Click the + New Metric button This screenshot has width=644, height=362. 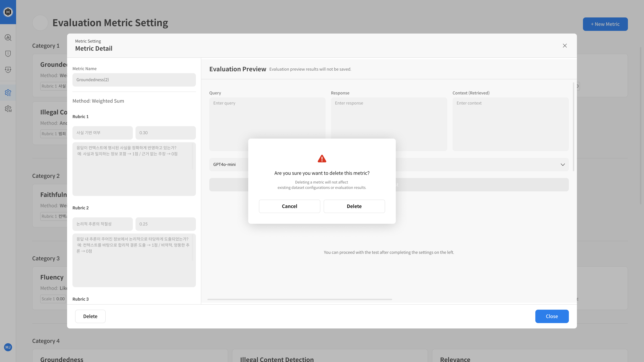(x=605, y=24)
